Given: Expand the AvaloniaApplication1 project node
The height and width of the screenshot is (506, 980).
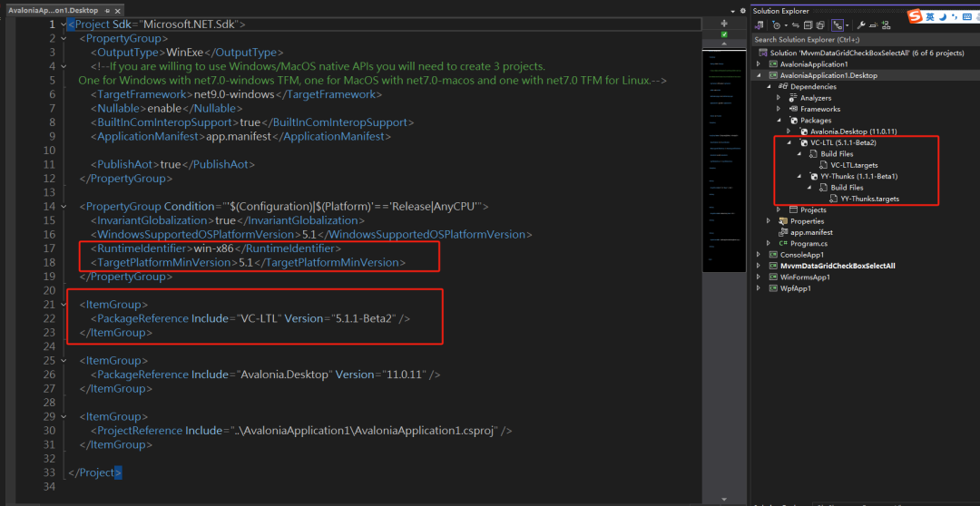Looking at the screenshot, I should [x=759, y=64].
